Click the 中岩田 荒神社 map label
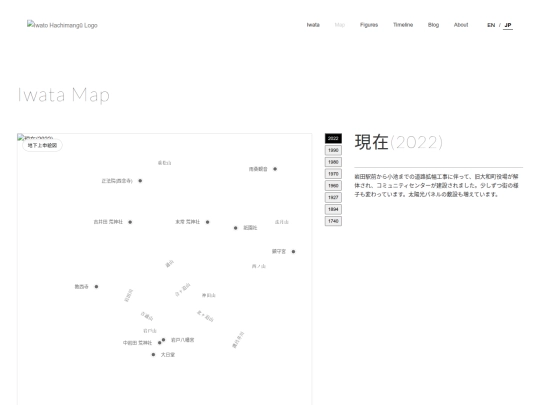The width and height of the screenshot is (540, 405). 137,343
